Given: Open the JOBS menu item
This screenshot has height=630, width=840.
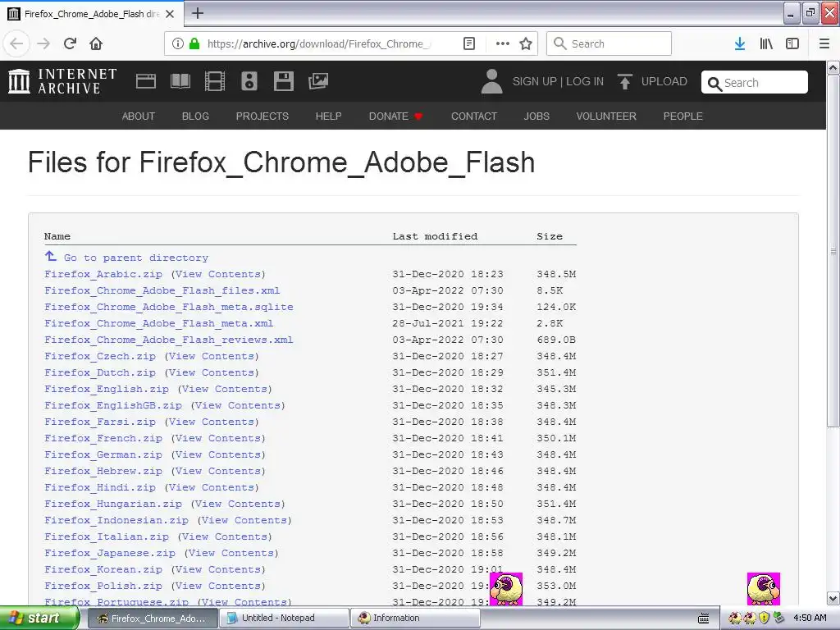Looking at the screenshot, I should 536,116.
